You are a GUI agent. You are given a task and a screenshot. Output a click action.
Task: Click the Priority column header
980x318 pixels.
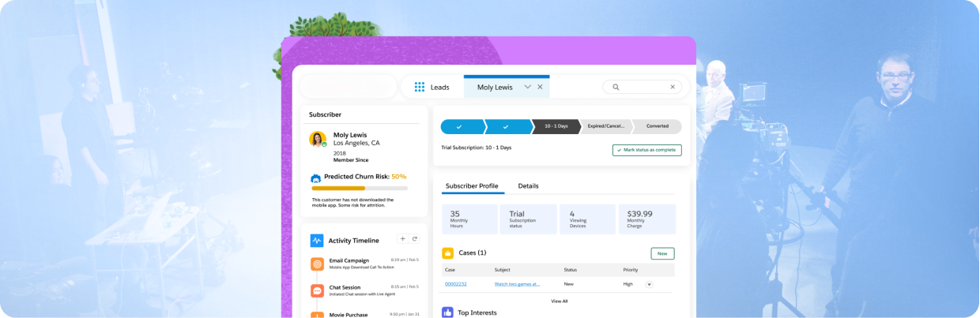tap(631, 270)
